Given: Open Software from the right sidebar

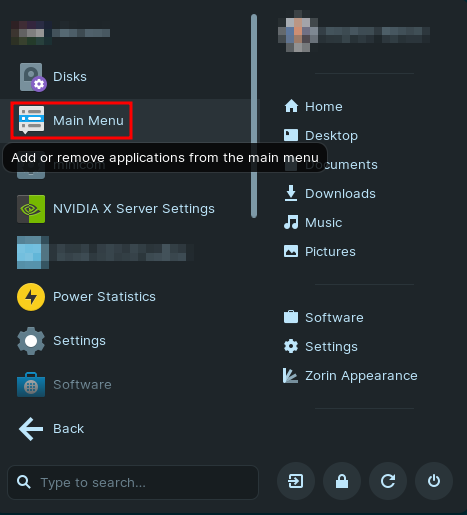Looking at the screenshot, I should 323,317.
